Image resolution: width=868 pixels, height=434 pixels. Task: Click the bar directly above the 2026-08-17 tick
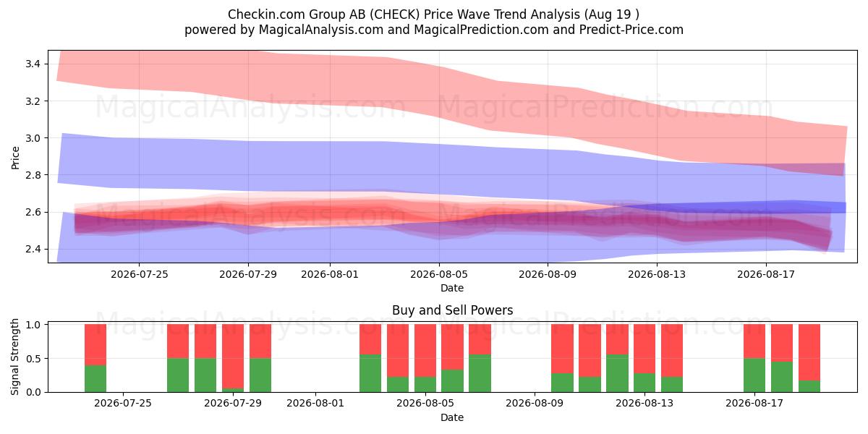[754, 358]
